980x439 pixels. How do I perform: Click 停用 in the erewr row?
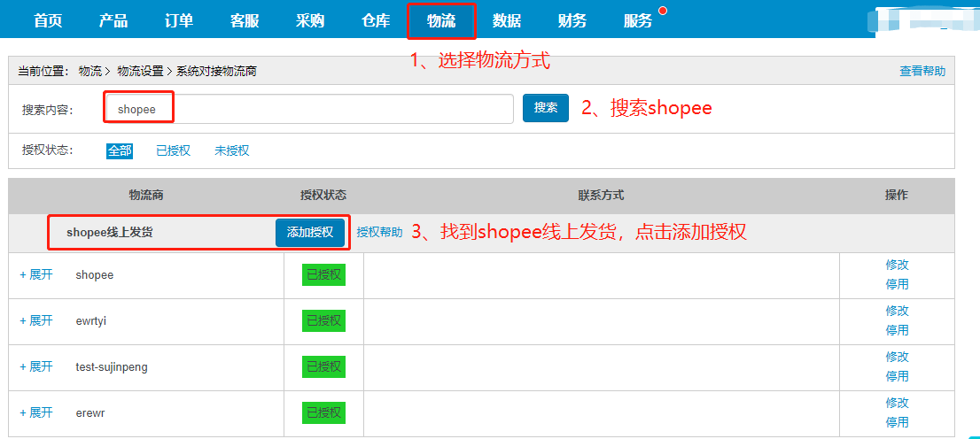click(897, 423)
